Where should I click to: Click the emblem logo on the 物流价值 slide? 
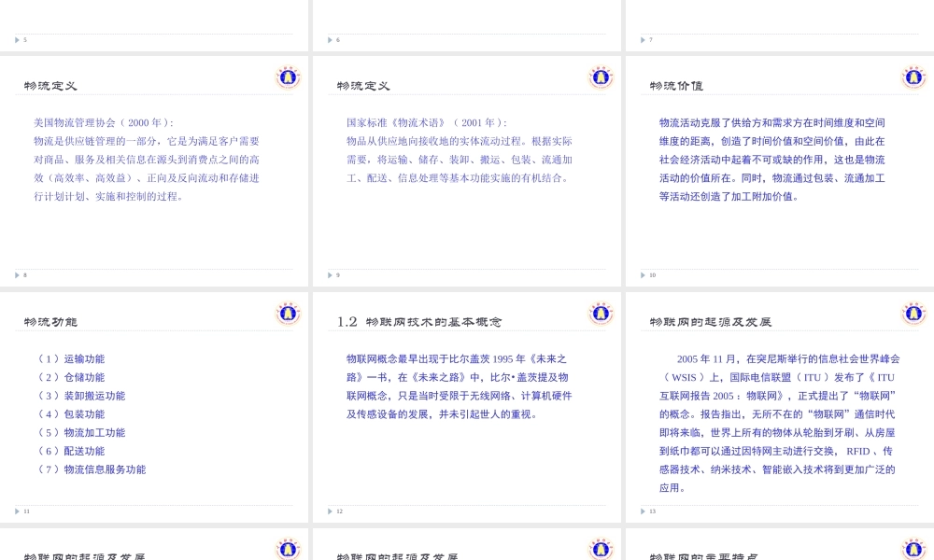point(913,77)
